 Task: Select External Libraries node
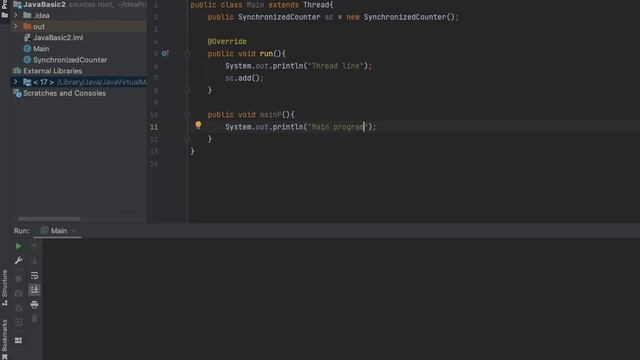(52, 71)
